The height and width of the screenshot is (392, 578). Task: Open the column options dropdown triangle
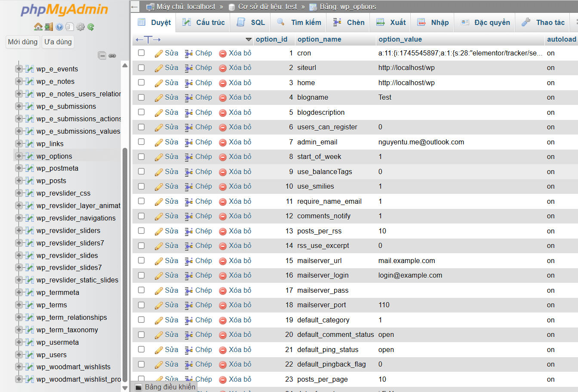point(249,40)
